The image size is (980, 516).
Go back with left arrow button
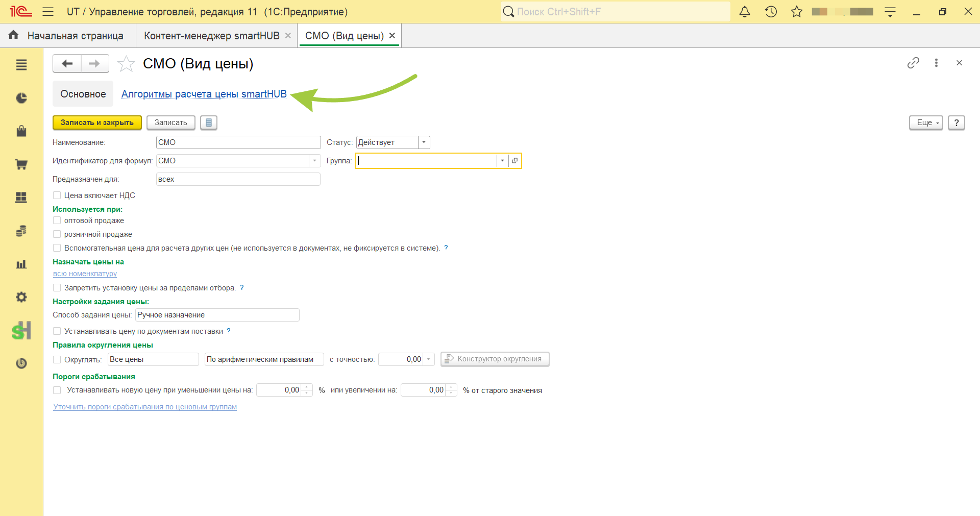[67, 63]
